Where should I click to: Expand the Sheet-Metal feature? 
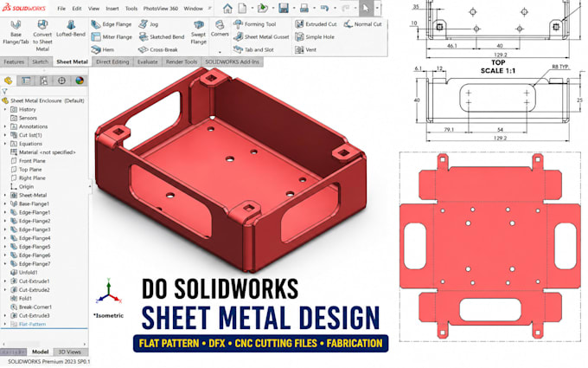(x=5, y=195)
